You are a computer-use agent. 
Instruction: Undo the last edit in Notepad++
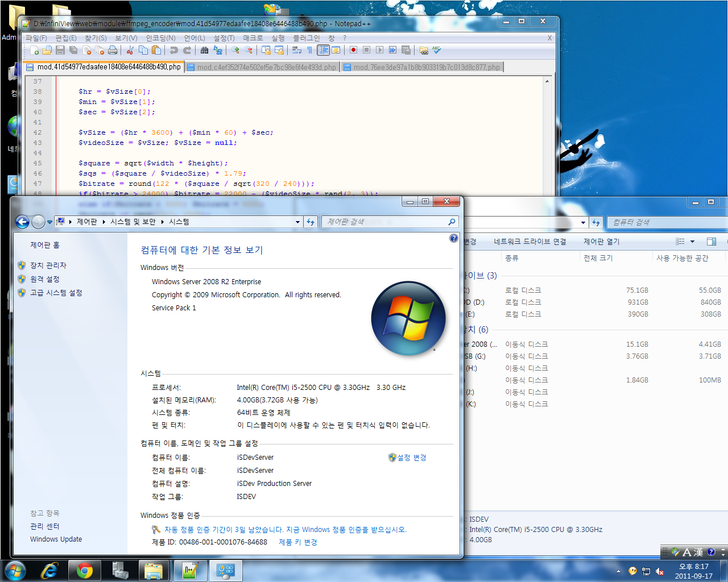tap(174, 50)
